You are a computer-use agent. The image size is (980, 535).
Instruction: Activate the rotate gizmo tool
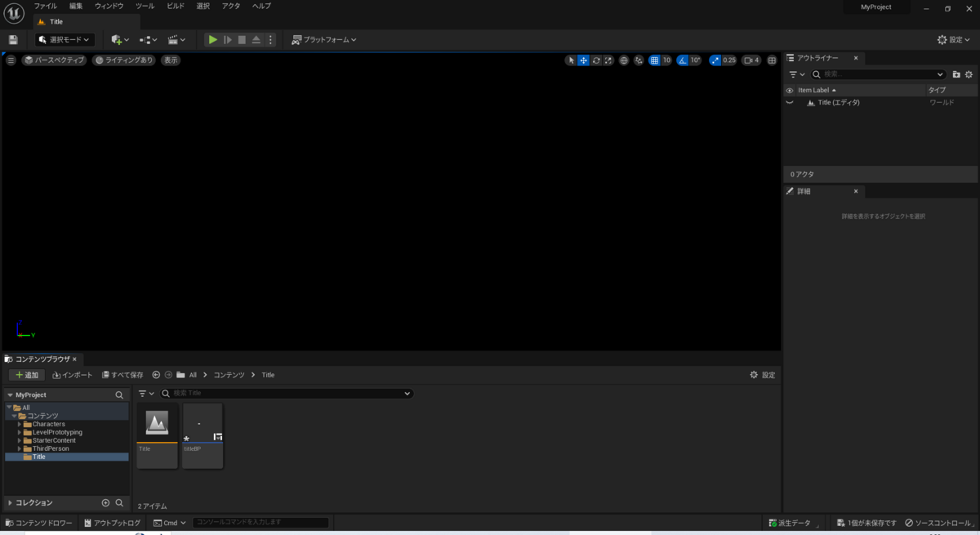click(596, 60)
